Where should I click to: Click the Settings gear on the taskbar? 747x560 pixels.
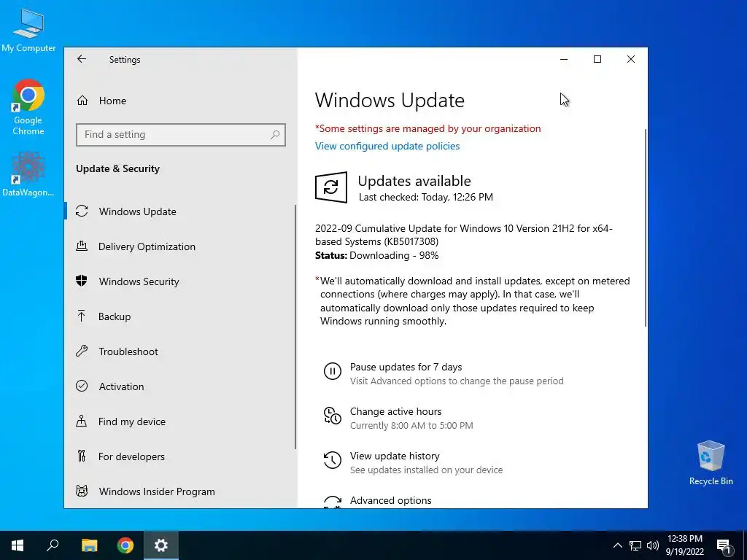[161, 545]
